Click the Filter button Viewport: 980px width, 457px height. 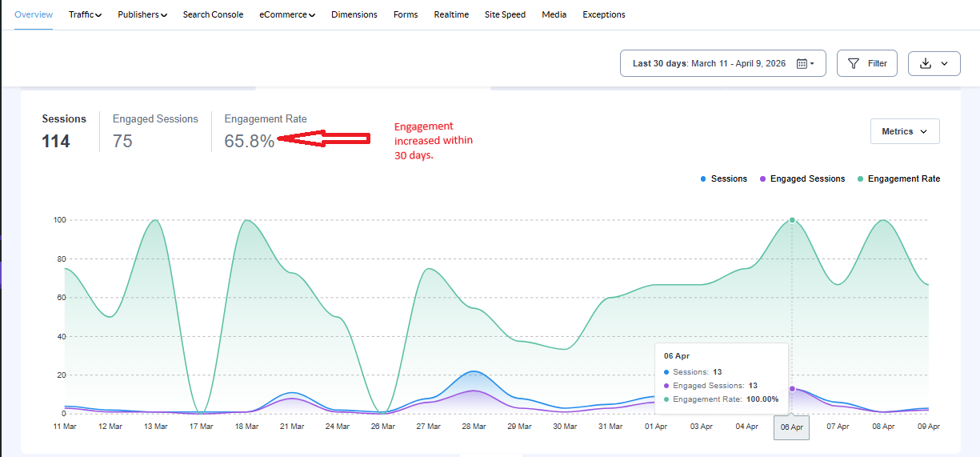click(x=867, y=63)
